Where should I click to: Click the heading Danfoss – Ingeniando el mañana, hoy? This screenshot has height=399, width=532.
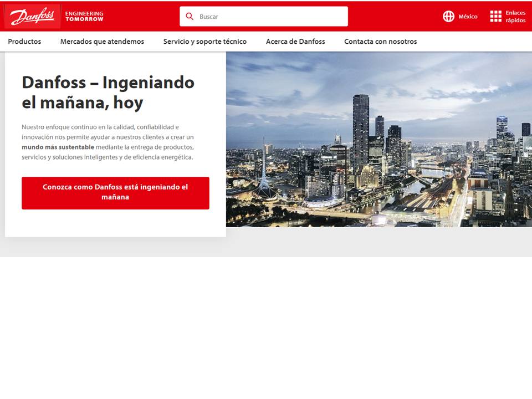pos(108,93)
